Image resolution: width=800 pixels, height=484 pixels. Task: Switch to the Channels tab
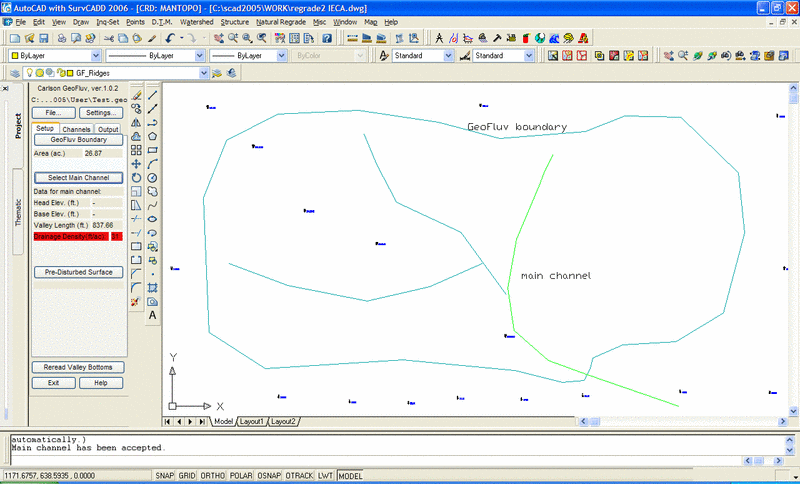coord(76,129)
